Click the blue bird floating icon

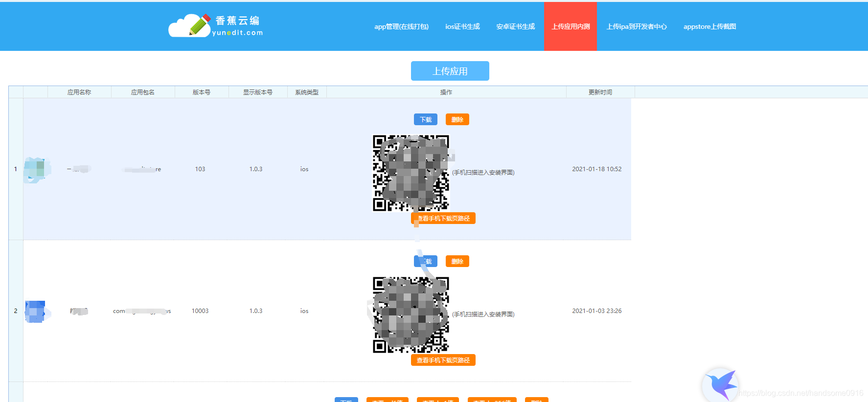pos(720,385)
